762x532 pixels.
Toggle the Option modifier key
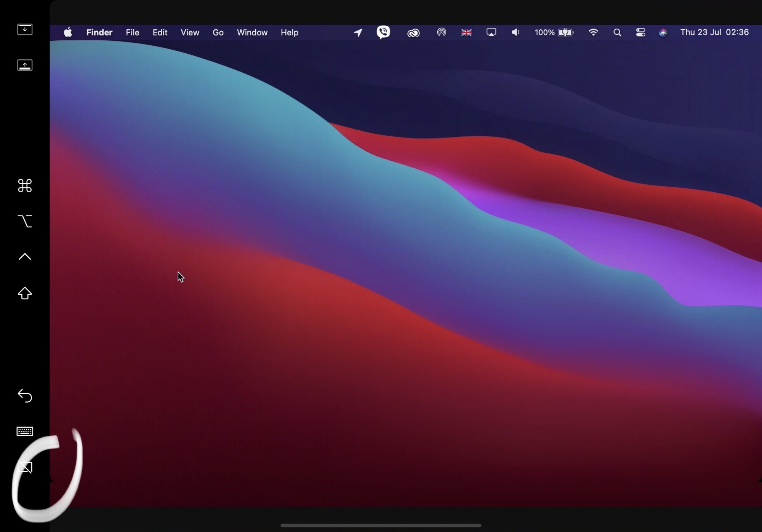[x=25, y=221]
